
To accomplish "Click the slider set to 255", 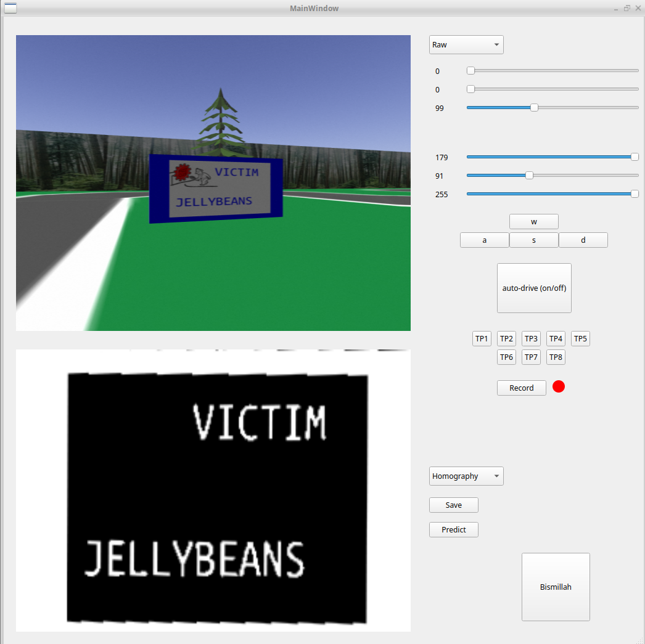I will point(635,194).
